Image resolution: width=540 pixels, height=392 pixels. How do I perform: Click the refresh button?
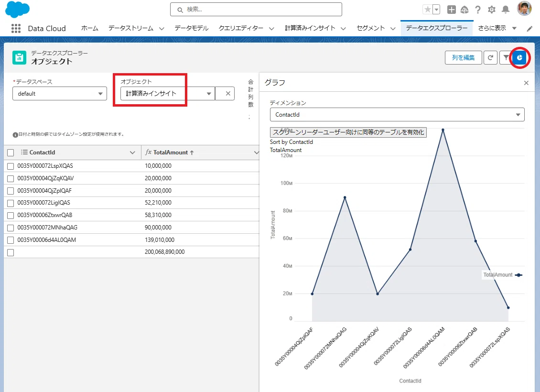coord(490,57)
